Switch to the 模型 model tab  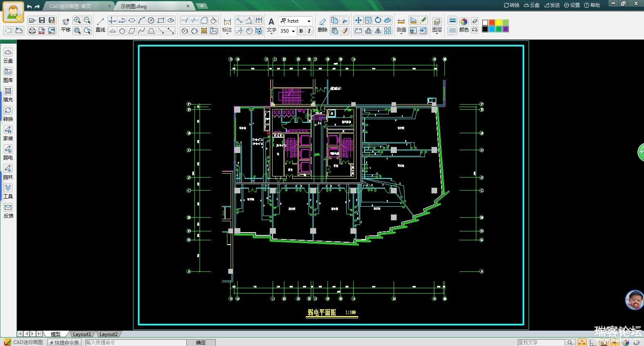click(x=55, y=334)
